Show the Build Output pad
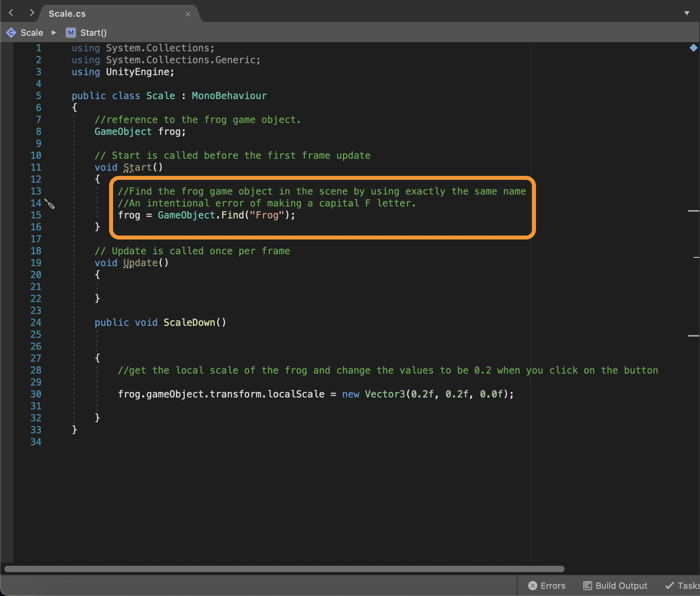Viewport: 700px width, 596px height. point(615,586)
